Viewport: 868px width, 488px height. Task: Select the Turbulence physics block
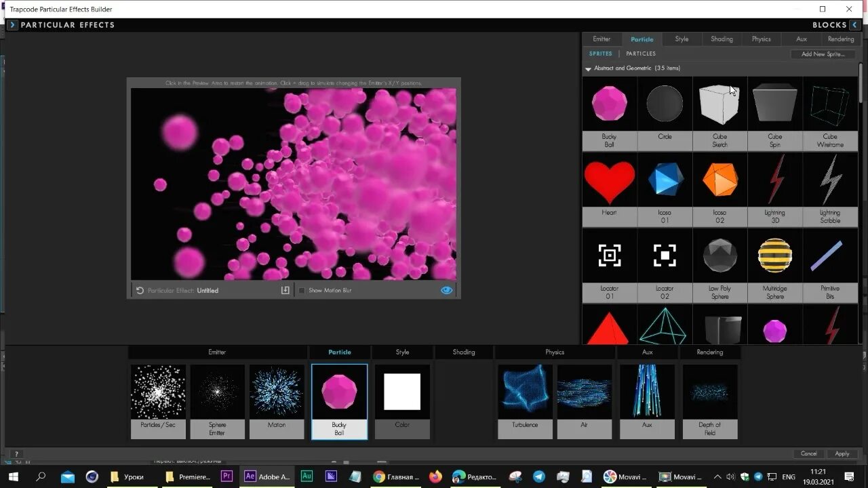[x=525, y=401]
